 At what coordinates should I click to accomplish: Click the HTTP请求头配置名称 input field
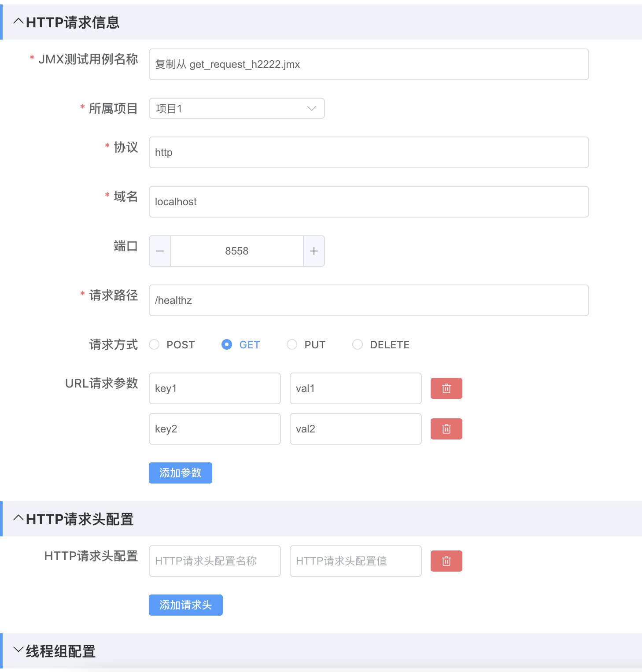tap(215, 561)
